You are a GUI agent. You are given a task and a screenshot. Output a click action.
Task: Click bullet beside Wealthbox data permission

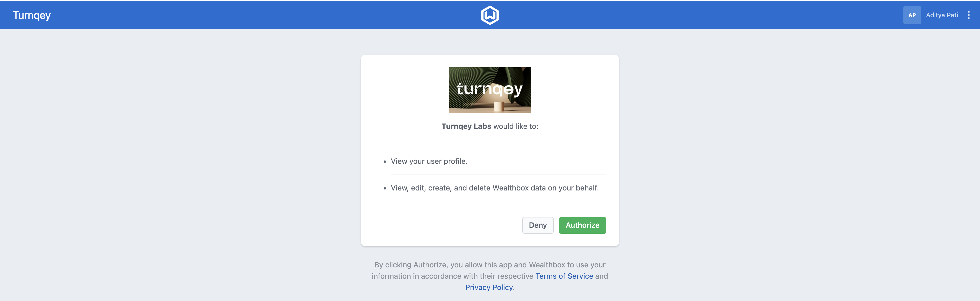(x=385, y=188)
